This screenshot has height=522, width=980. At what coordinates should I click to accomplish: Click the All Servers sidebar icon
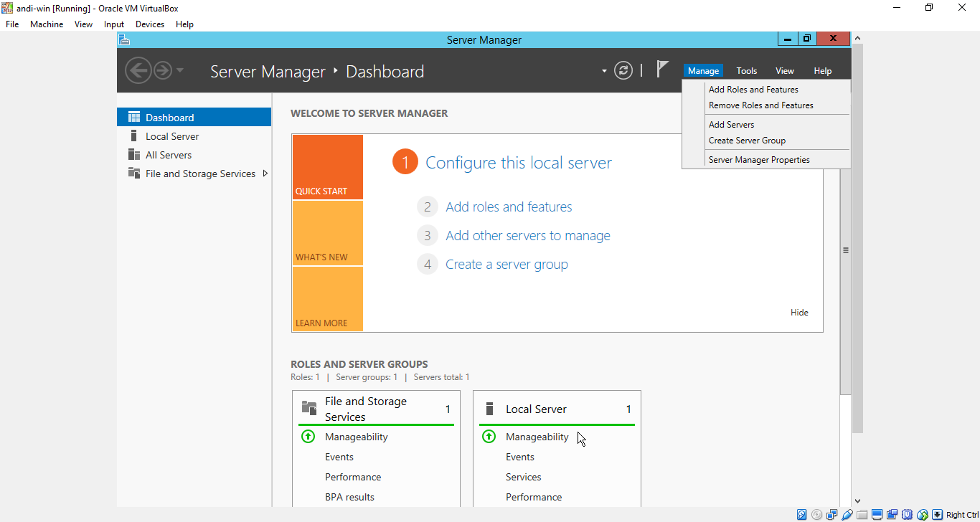pyautogui.click(x=133, y=155)
